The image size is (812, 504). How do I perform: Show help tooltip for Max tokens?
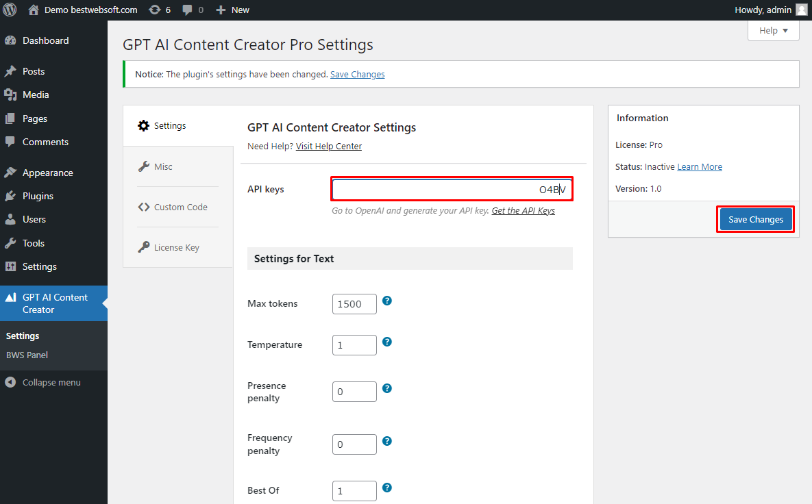coord(387,301)
